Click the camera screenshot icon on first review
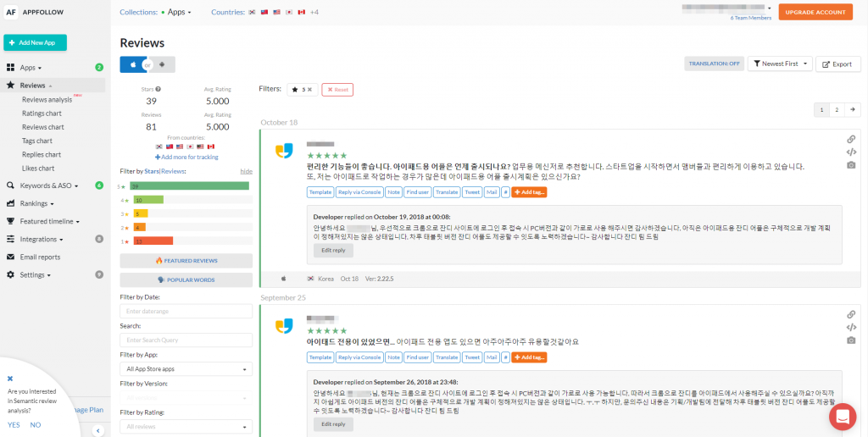This screenshot has width=868, height=437. coord(851,165)
